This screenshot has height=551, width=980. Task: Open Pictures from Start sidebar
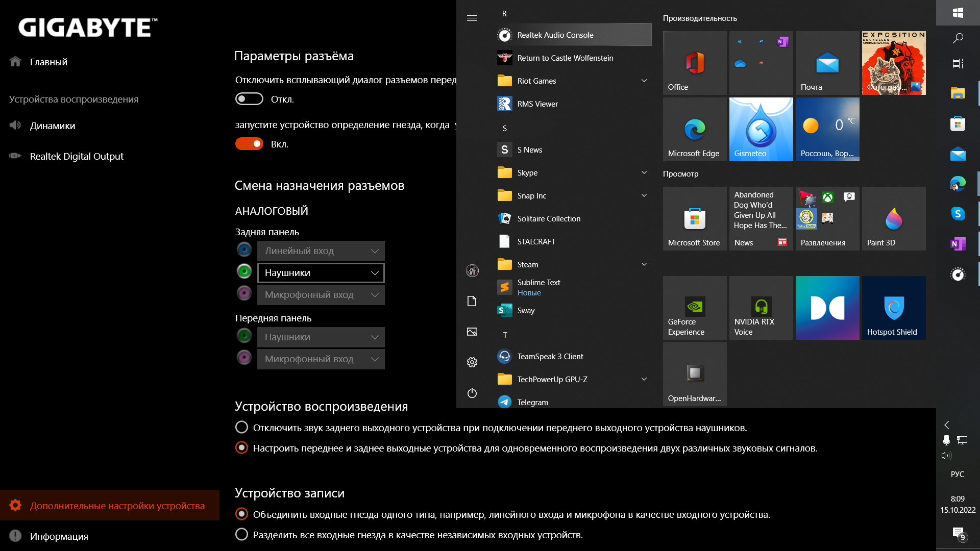click(472, 332)
